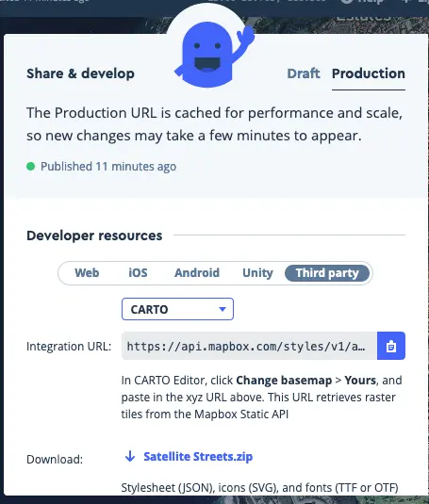Select the Production tab
The image size is (429, 504).
(369, 73)
